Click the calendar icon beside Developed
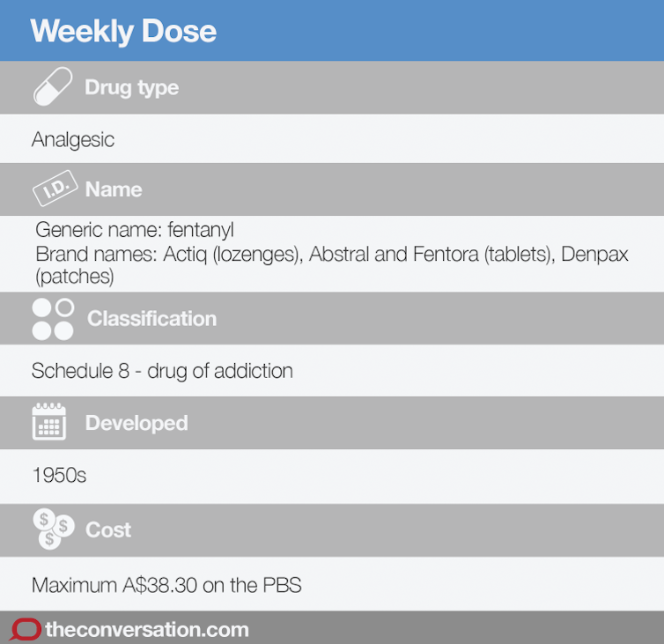This screenshot has width=664, height=644. click(49, 423)
